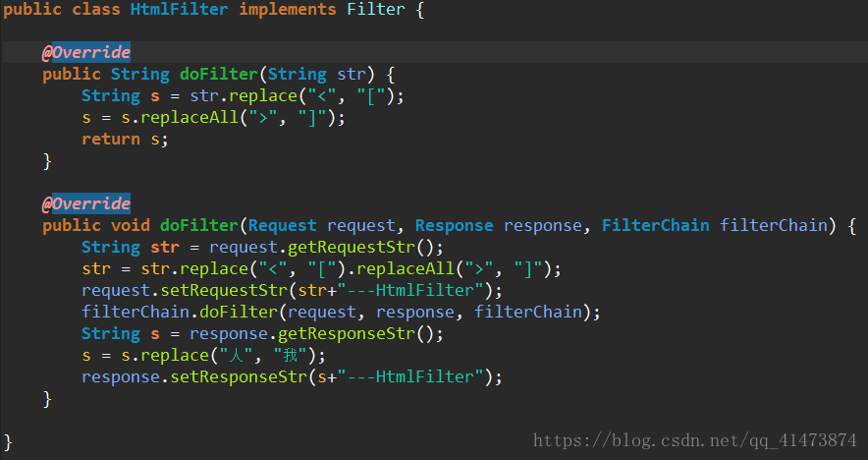
Task: Select the @Override annotation above the void doFilter method
Action: [86, 203]
